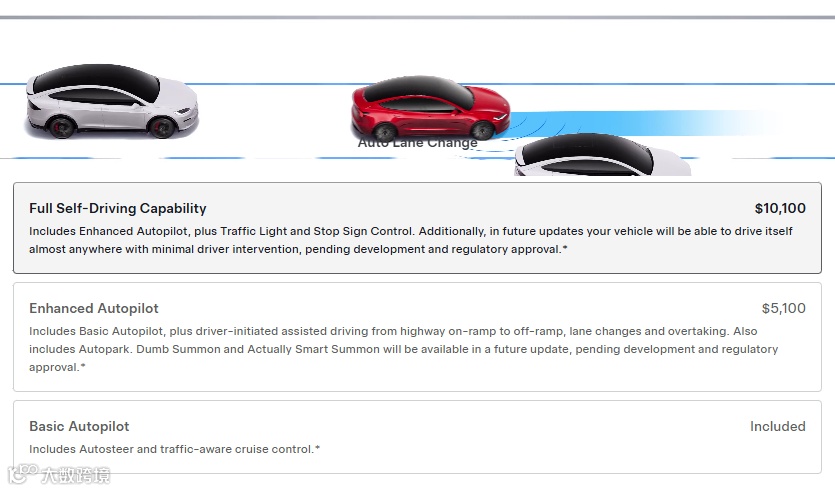This screenshot has height=491, width=835.
Task: Click the Included label for Basic Autopilot
Action: (777, 426)
